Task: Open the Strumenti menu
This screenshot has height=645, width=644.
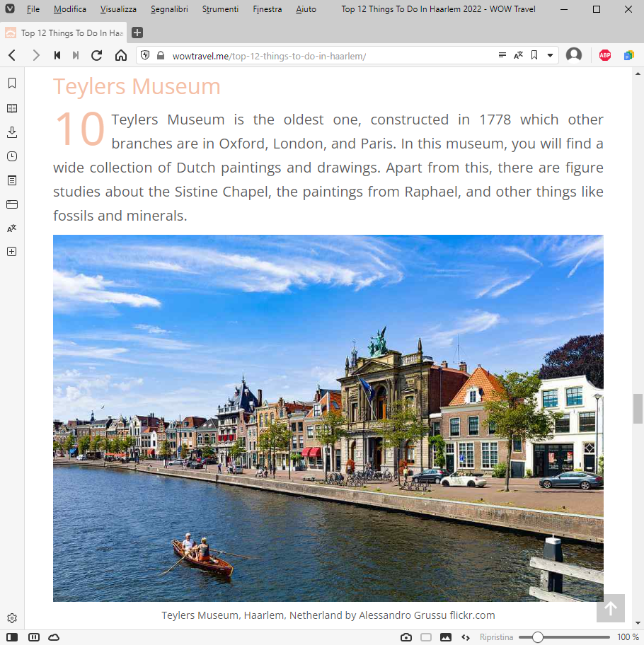Action: coord(220,9)
